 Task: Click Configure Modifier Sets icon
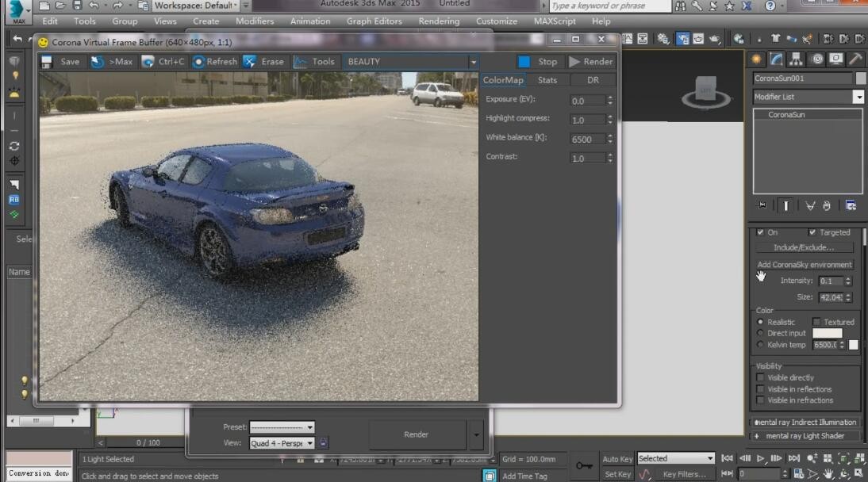[x=851, y=206]
